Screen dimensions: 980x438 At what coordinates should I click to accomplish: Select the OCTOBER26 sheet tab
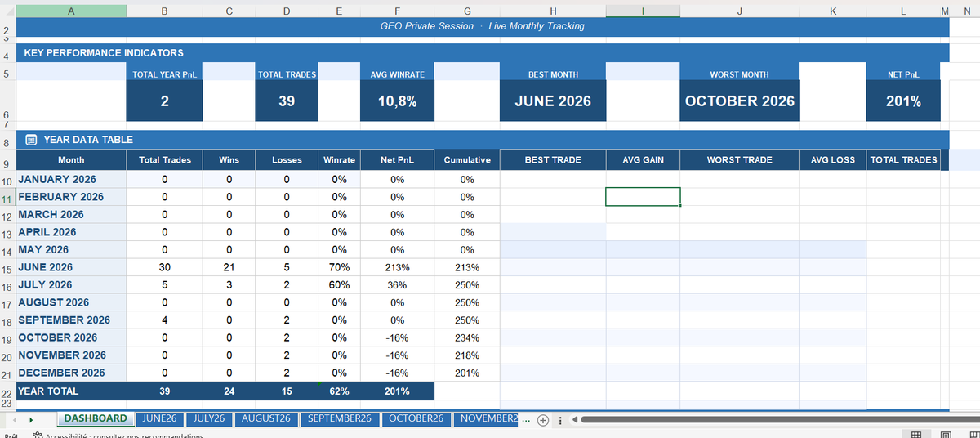tap(416, 418)
